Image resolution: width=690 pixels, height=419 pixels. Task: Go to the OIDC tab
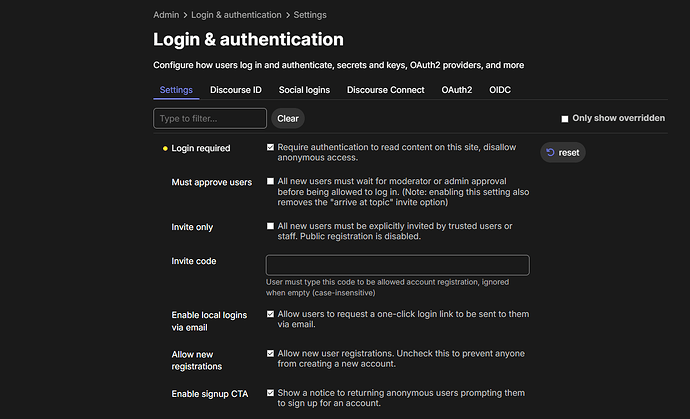click(x=500, y=90)
